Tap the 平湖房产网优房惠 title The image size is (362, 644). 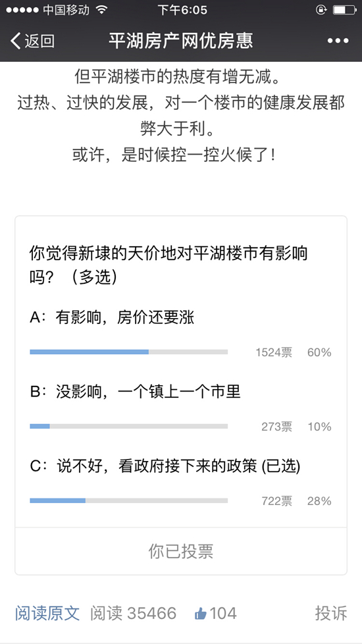pos(181,41)
